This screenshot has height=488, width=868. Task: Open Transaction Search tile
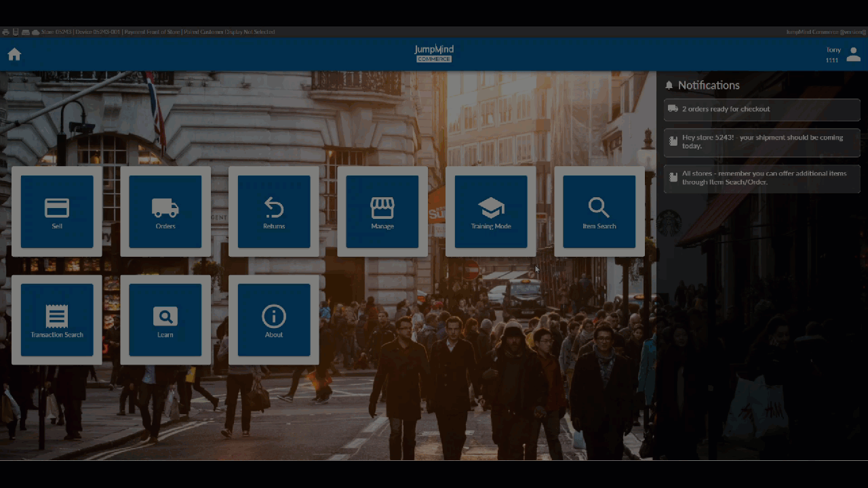pyautogui.click(x=57, y=320)
